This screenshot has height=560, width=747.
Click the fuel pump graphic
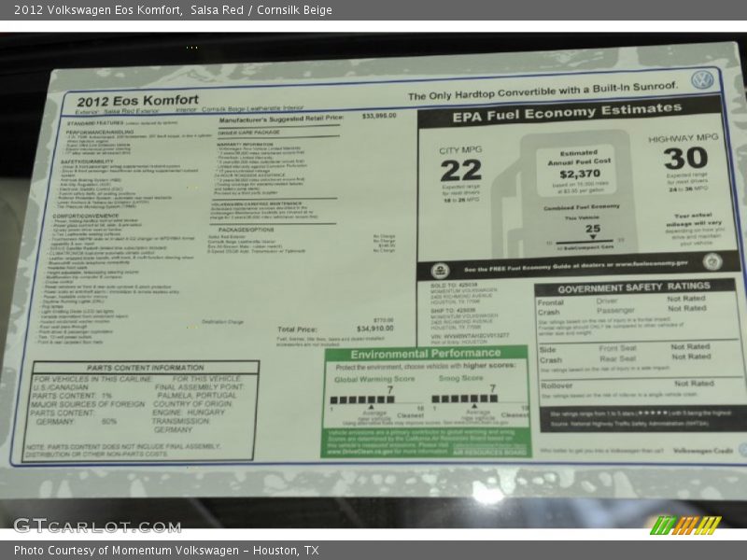point(565,194)
